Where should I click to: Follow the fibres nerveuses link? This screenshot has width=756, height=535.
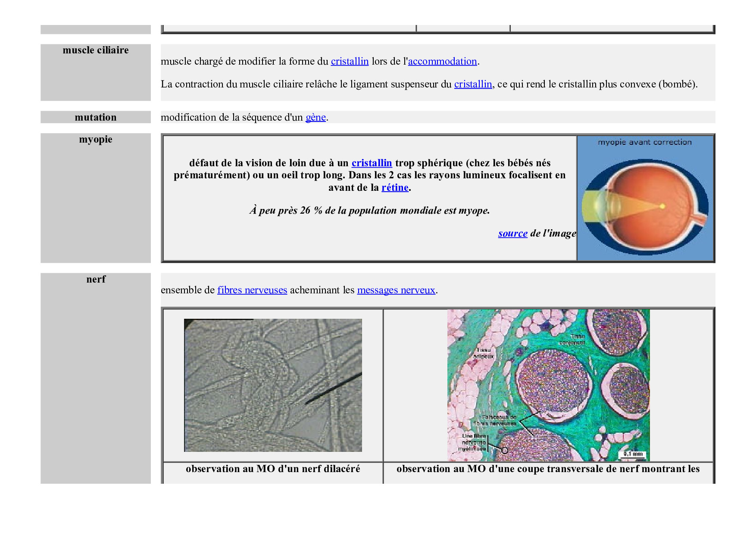(252, 290)
